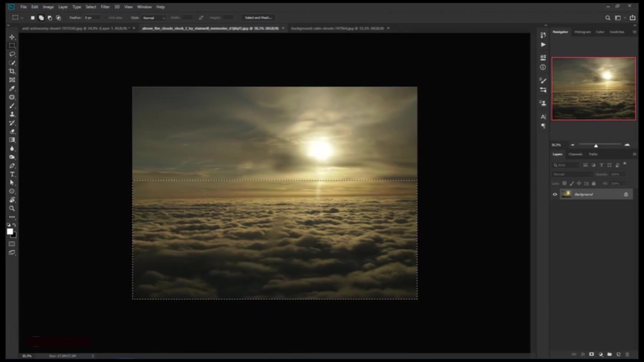Click the Select and Mask button

pyautogui.click(x=258, y=18)
